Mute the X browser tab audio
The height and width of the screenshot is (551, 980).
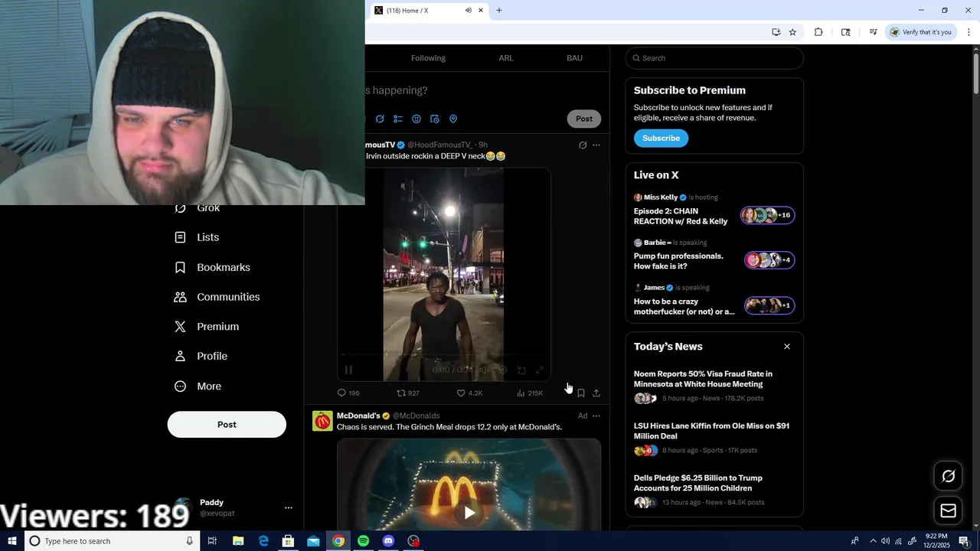click(468, 11)
